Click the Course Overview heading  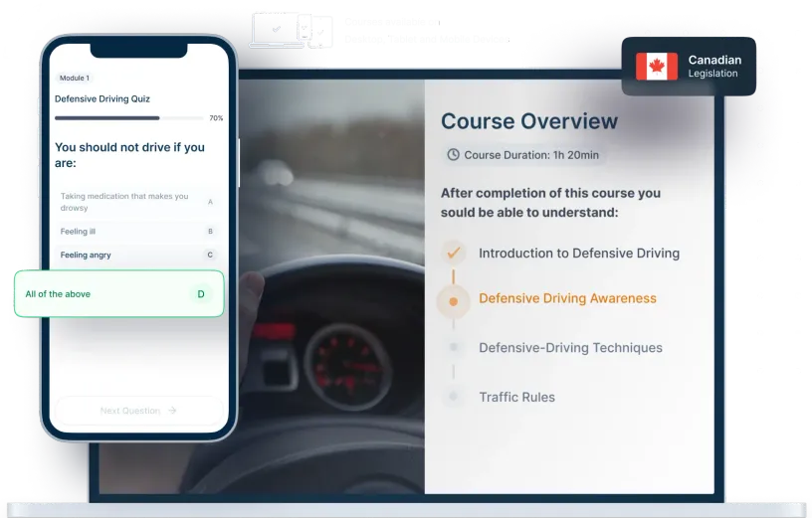[x=529, y=121]
